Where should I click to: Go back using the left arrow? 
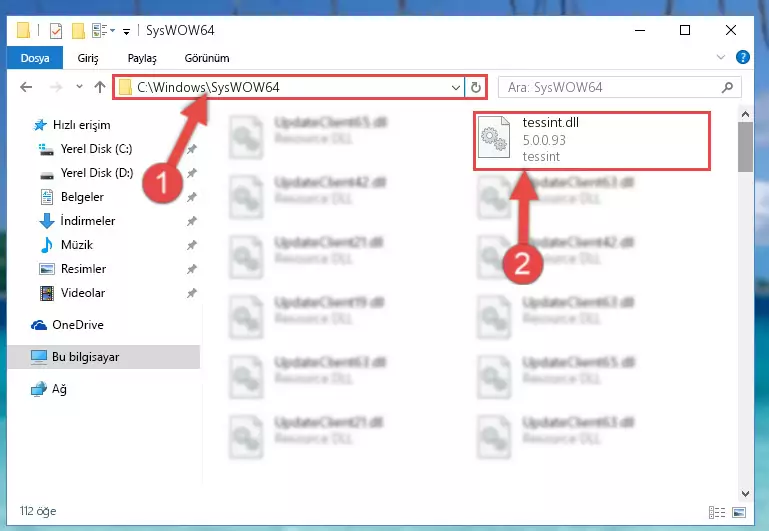pyautogui.click(x=26, y=87)
